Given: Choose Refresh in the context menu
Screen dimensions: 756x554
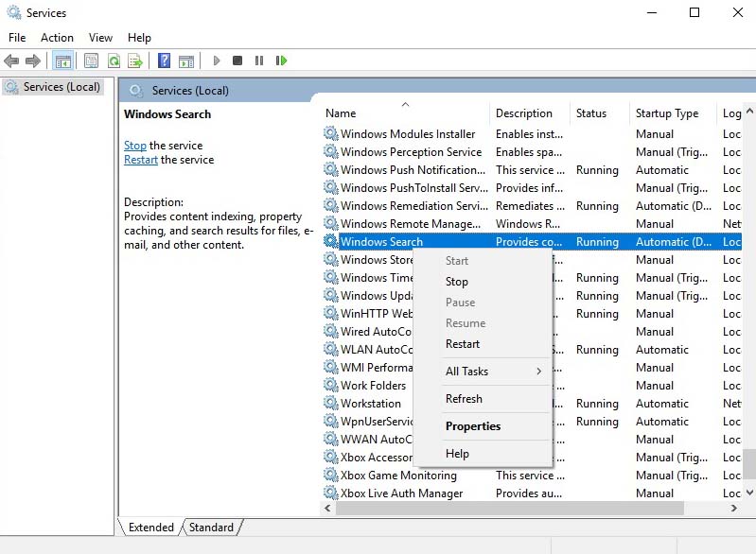Looking at the screenshot, I should click(x=483, y=399).
